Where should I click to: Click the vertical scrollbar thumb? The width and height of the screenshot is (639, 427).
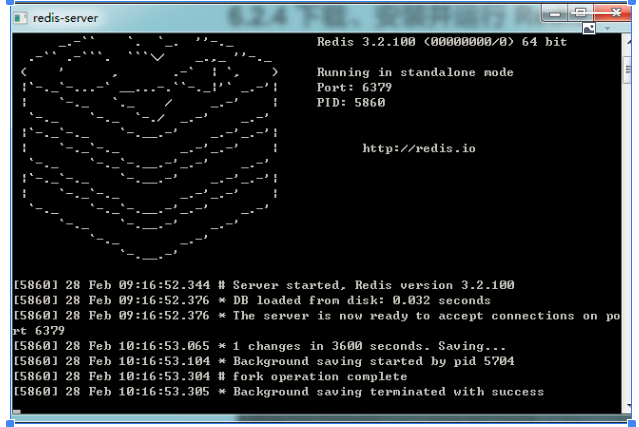point(628,70)
